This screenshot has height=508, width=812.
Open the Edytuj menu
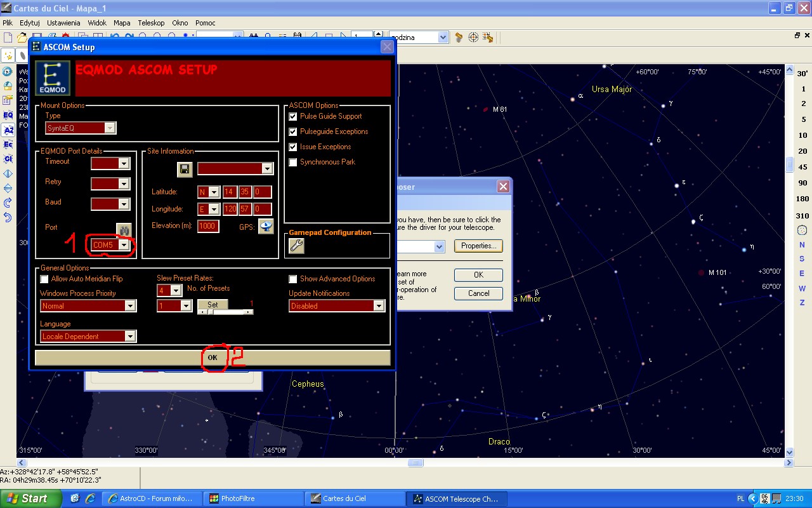click(x=30, y=22)
